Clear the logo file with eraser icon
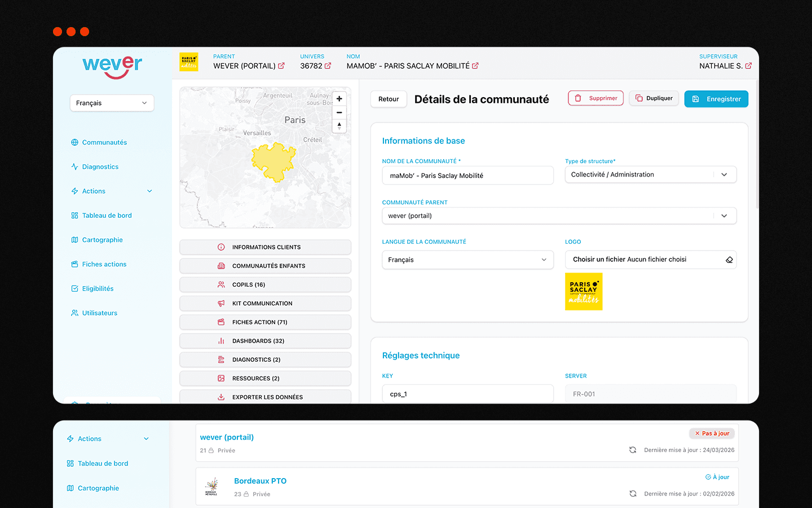 729,260
